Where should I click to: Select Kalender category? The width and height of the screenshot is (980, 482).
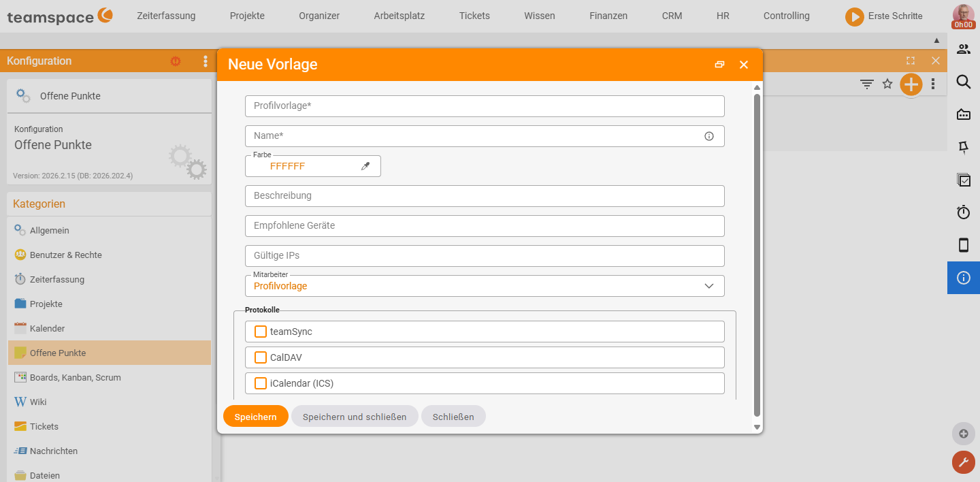110,329
